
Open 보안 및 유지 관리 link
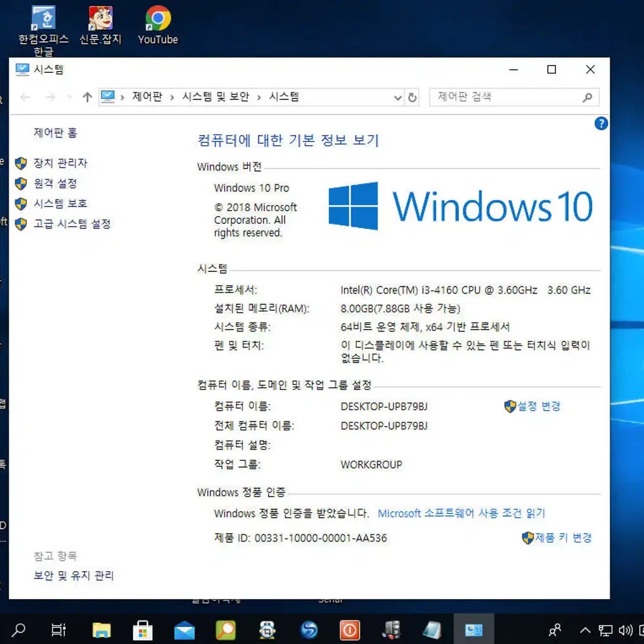74,576
